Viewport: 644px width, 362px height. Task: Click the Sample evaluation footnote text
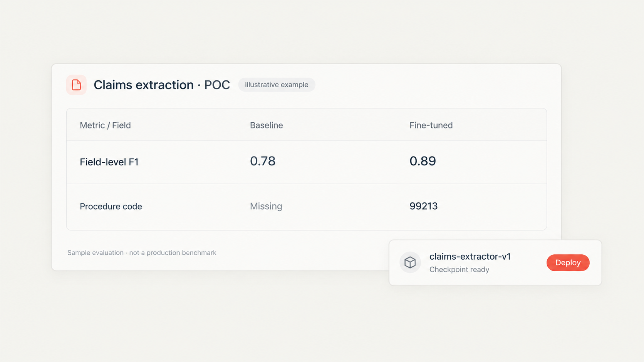tap(142, 253)
